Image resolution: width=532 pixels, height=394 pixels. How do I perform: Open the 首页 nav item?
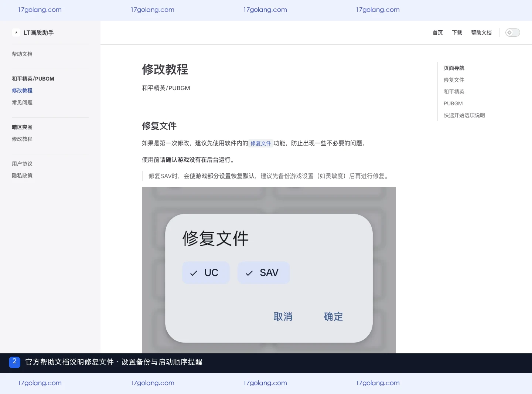(x=438, y=33)
